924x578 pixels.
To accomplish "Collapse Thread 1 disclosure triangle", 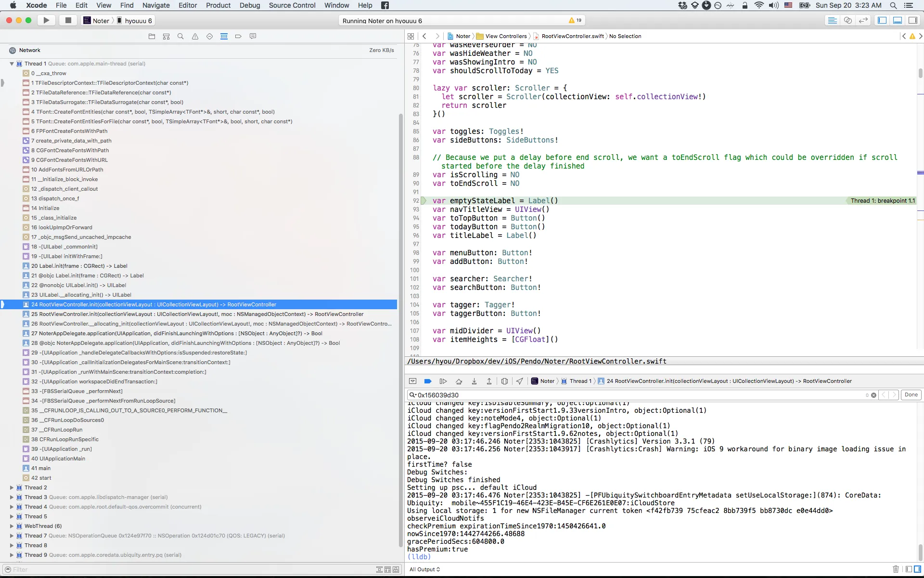I will click(x=12, y=64).
